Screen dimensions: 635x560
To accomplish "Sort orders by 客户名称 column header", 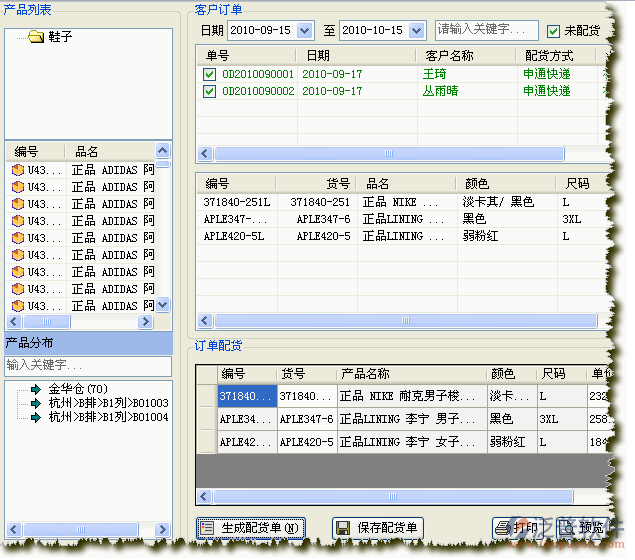I will pyautogui.click(x=449, y=55).
